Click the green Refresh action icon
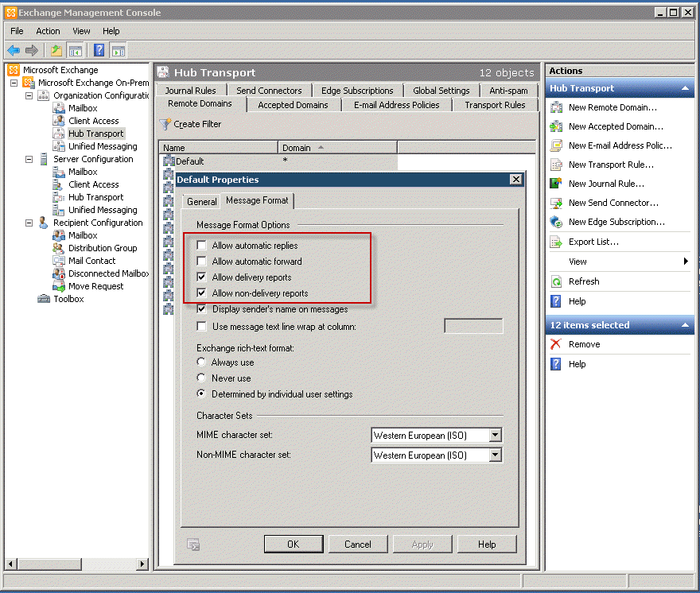 coord(556,281)
